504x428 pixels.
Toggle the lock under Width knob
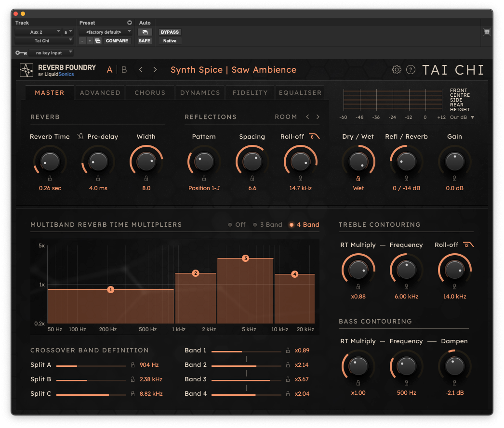(146, 178)
